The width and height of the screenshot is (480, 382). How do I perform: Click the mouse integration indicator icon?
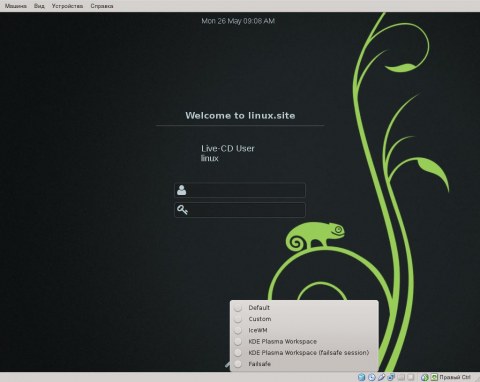(x=425, y=377)
